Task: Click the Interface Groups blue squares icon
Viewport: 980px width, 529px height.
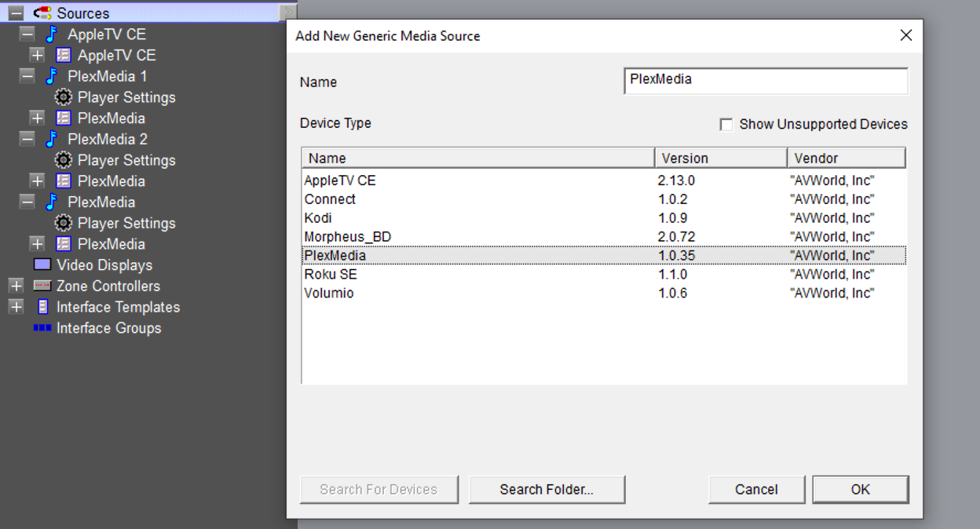Action: click(x=42, y=328)
